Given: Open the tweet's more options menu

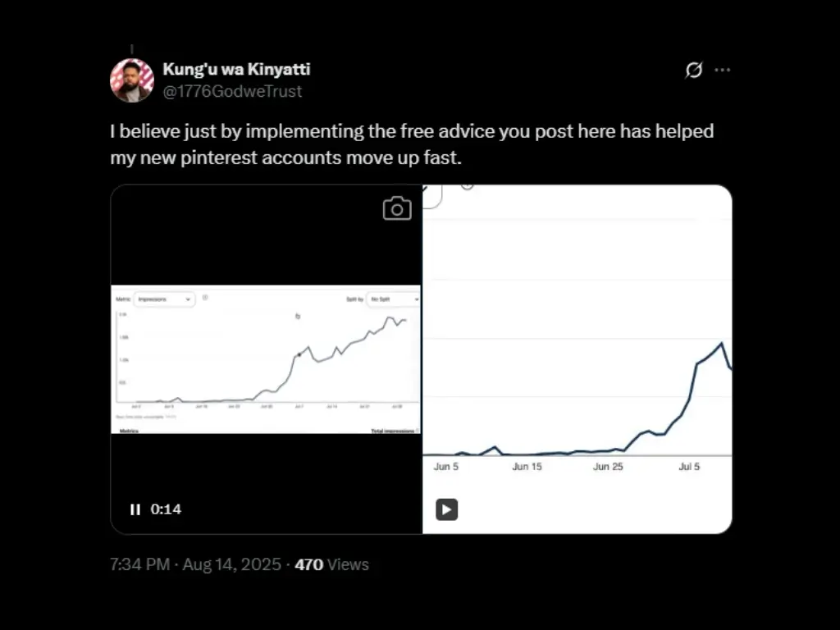Looking at the screenshot, I should [x=722, y=71].
